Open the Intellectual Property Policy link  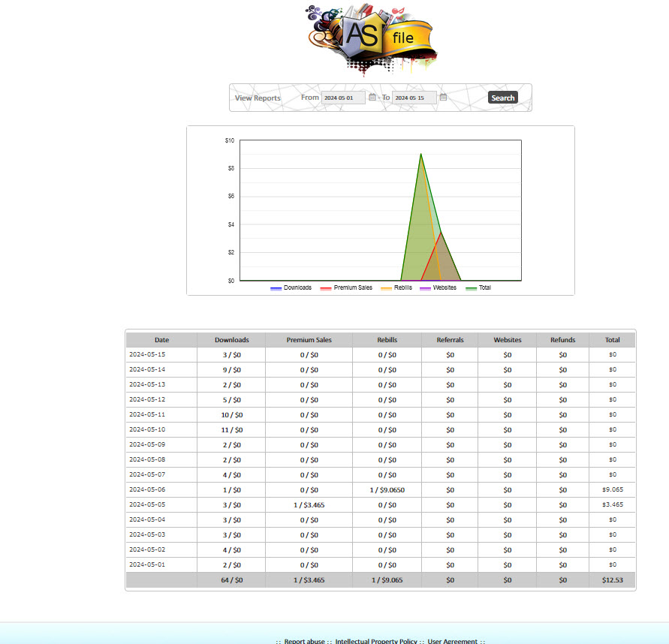pos(376,641)
